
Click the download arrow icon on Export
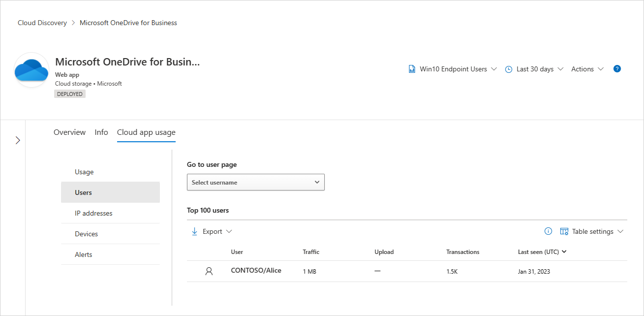194,231
